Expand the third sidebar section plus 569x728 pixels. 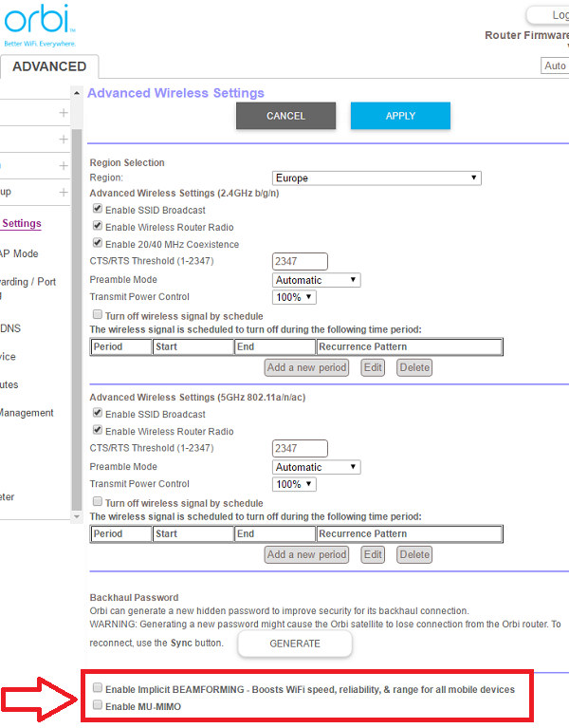point(64,166)
